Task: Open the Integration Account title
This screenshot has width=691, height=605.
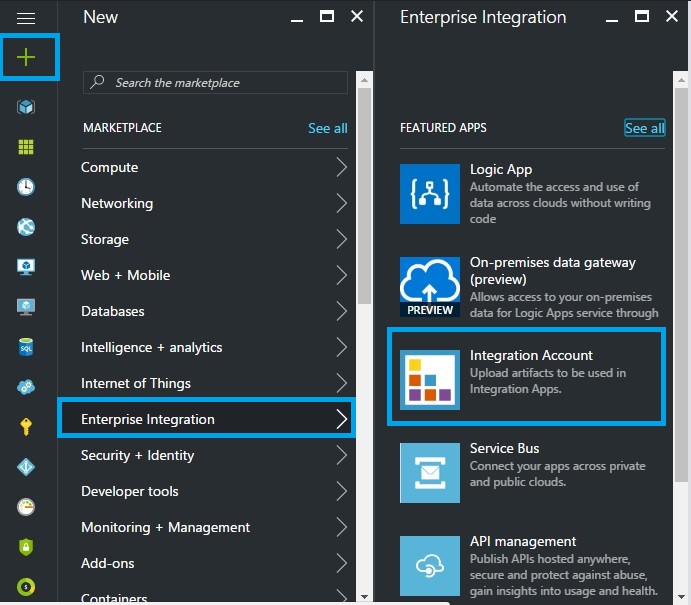Action: click(x=531, y=355)
